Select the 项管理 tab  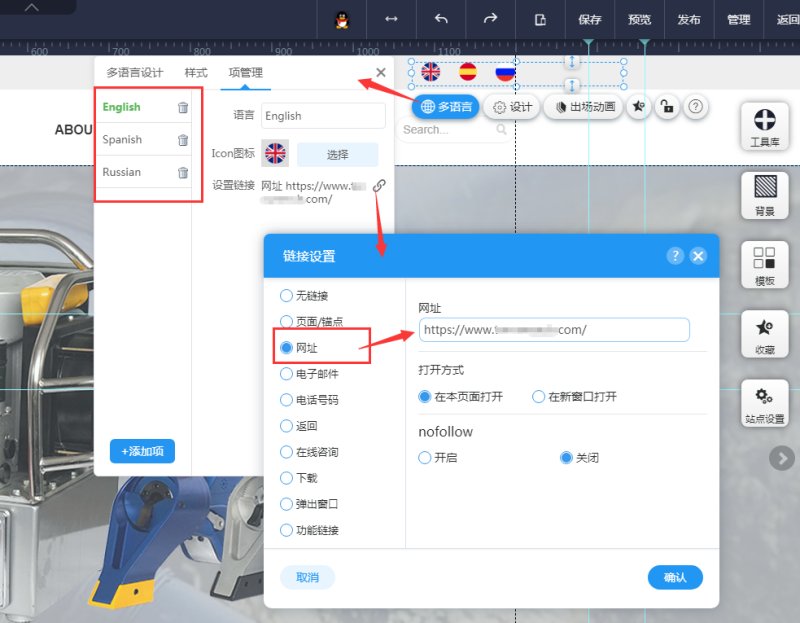pos(245,72)
